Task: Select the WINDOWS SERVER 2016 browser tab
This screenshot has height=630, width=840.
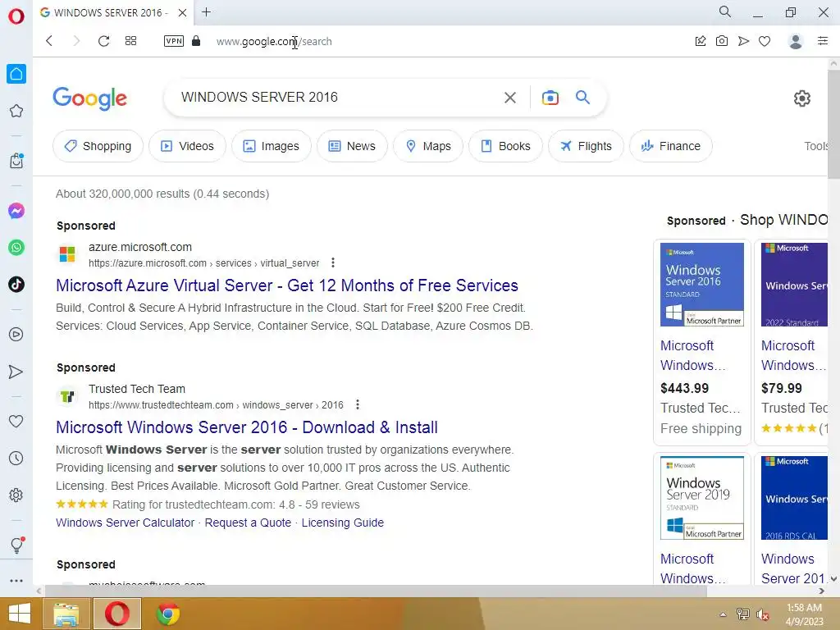Action: pos(111,12)
